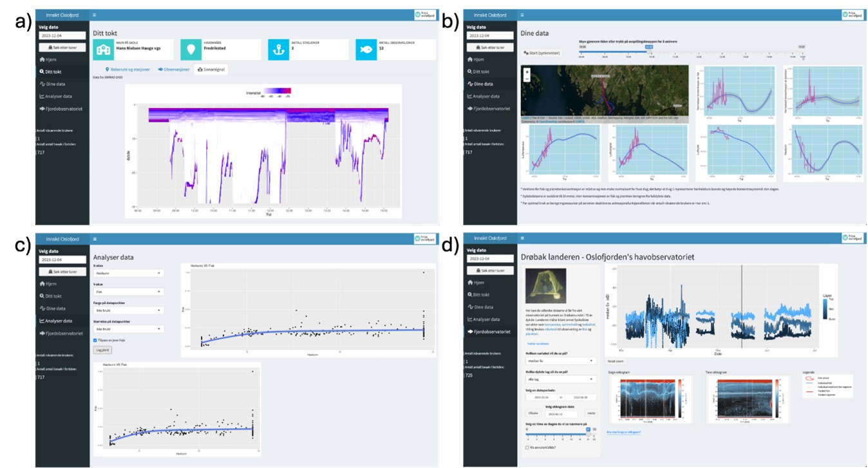
Task: Click the anchor icon in panel a
Action: 279,50
